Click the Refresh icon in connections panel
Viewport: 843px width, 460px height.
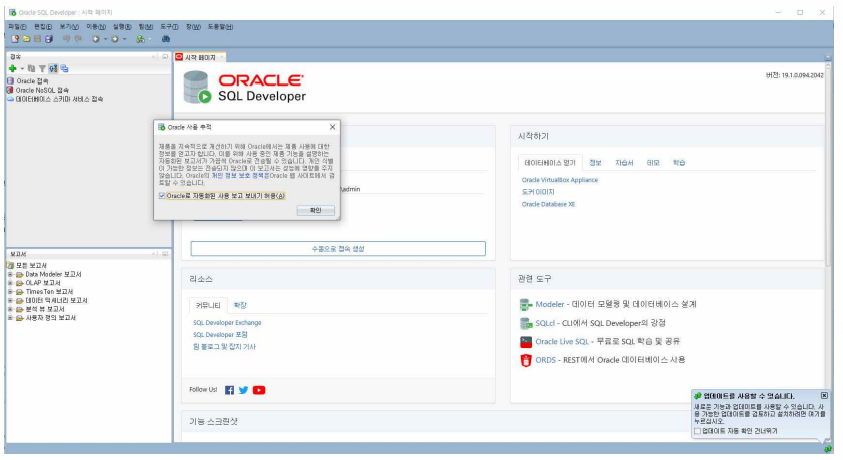coord(32,68)
